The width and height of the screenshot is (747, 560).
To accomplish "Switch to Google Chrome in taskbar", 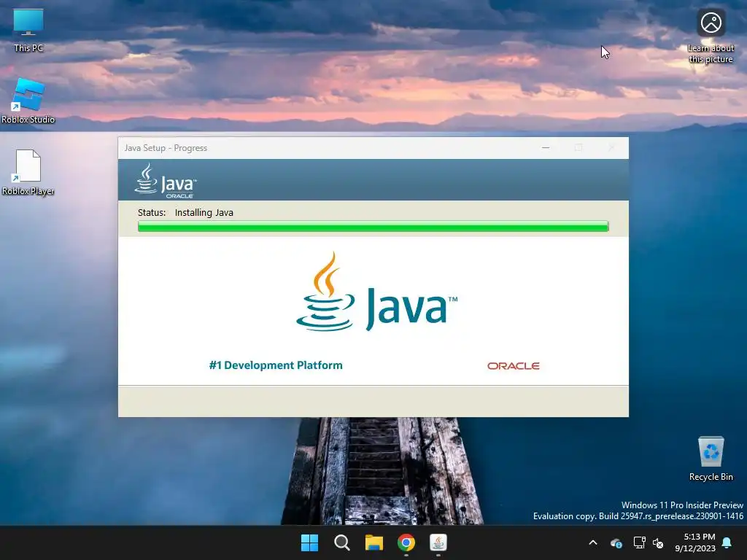I will pyautogui.click(x=406, y=542).
